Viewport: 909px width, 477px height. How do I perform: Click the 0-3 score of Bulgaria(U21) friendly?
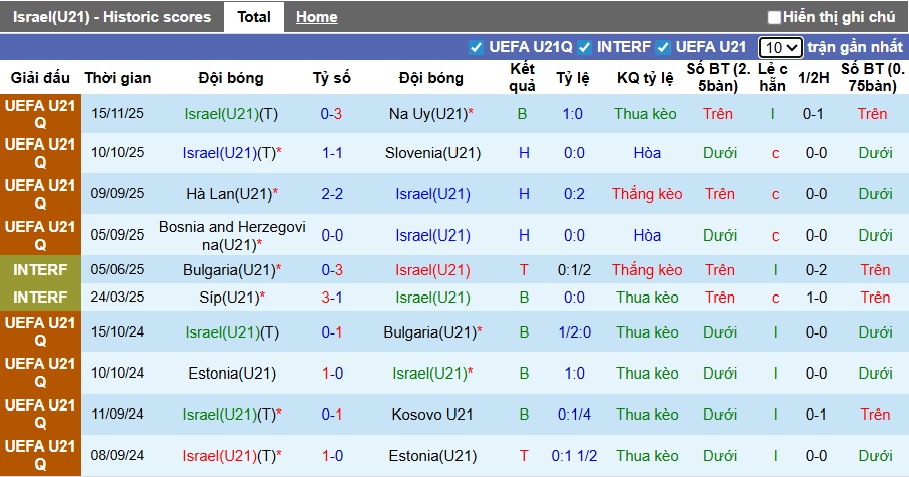coord(332,270)
